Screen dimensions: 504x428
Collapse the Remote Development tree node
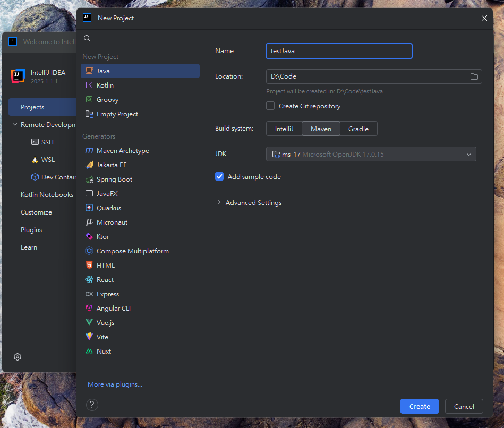pos(15,125)
